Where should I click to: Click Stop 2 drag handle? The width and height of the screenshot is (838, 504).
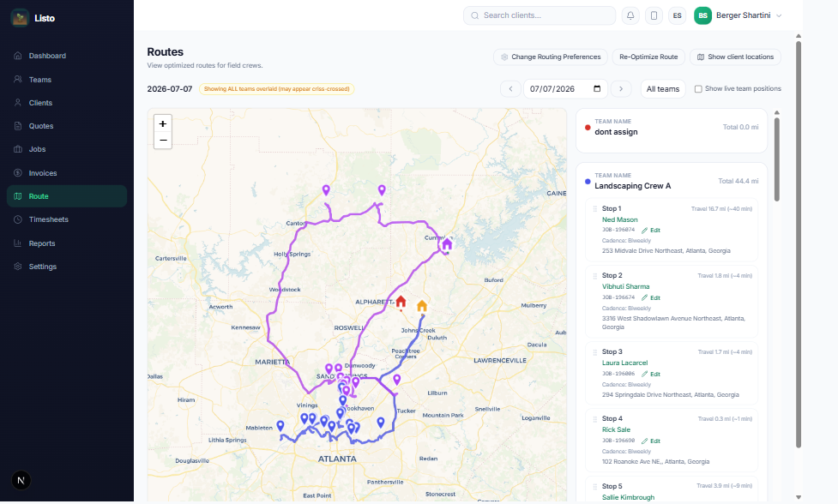coord(594,276)
